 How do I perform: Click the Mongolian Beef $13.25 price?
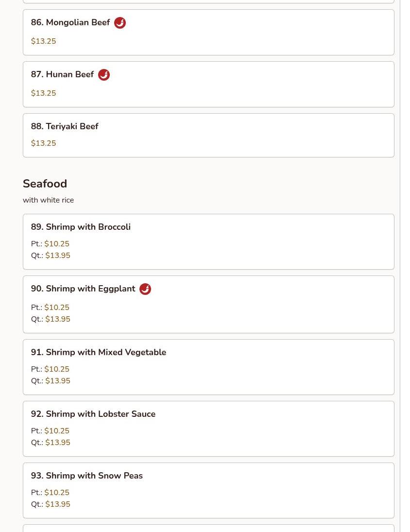[x=44, y=41]
